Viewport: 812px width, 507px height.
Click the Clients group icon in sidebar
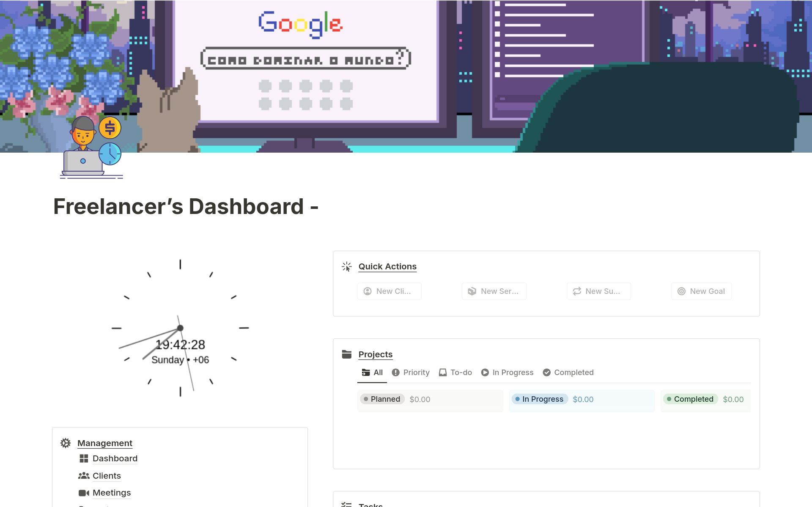(84, 475)
